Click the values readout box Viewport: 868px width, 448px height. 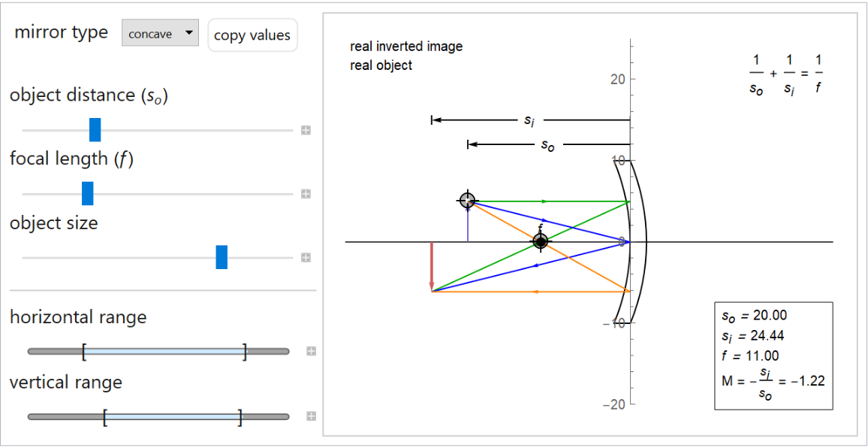pyautogui.click(x=773, y=356)
